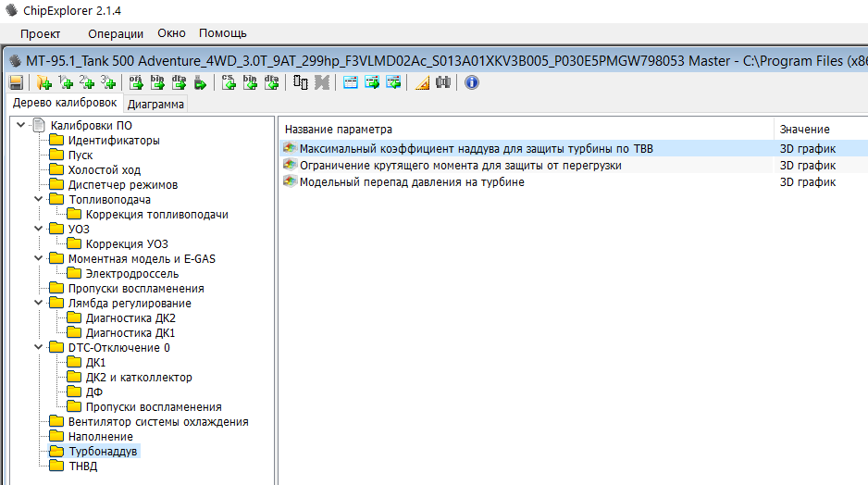Click the save project icon in toolbar
Screen dimensions: 868x485
[x=16, y=82]
